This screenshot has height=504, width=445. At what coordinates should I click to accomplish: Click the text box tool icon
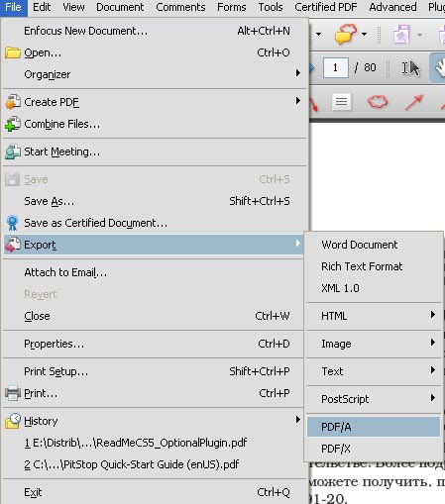[x=341, y=102]
